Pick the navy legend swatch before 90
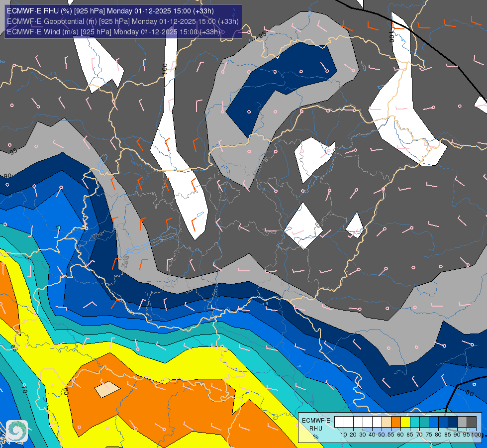The height and width of the screenshot is (448, 487). [x=453, y=422]
